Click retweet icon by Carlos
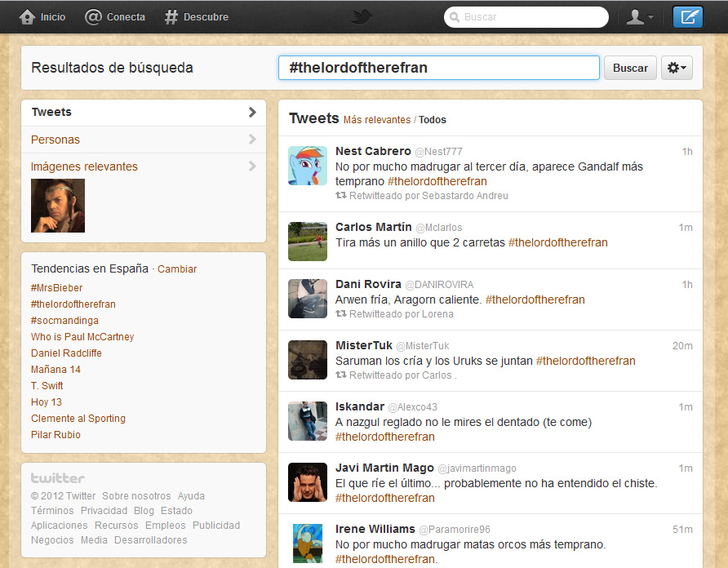The height and width of the screenshot is (568, 728). pyautogui.click(x=341, y=375)
